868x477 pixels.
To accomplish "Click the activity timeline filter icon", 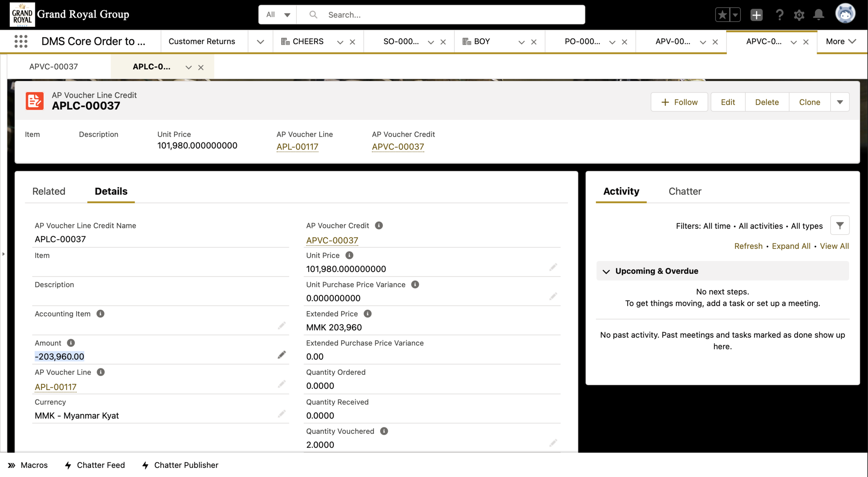I will 840,225.
